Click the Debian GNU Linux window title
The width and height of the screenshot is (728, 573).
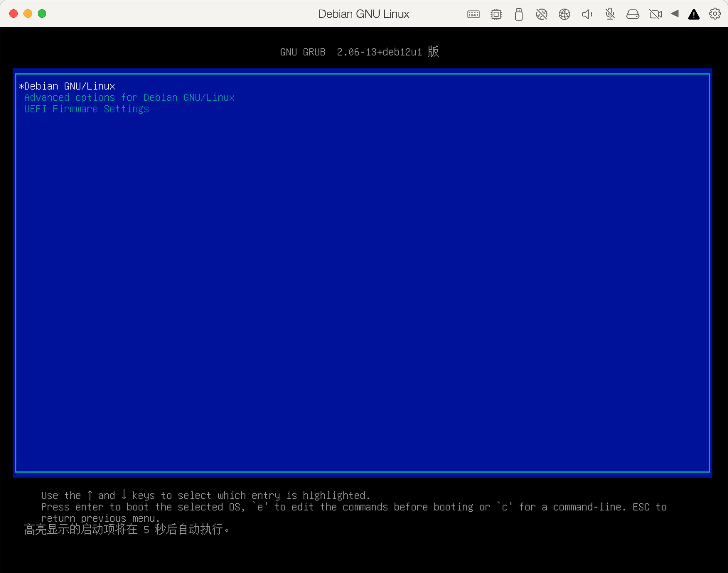pyautogui.click(x=364, y=14)
